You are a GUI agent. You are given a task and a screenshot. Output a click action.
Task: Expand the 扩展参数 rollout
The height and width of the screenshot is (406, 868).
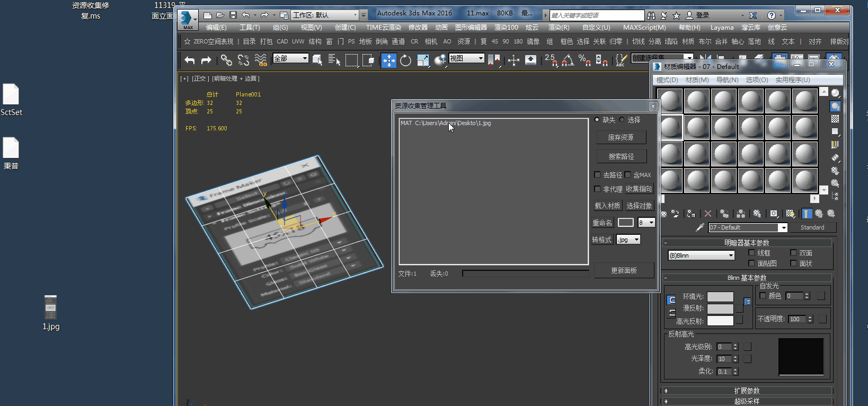(x=747, y=391)
